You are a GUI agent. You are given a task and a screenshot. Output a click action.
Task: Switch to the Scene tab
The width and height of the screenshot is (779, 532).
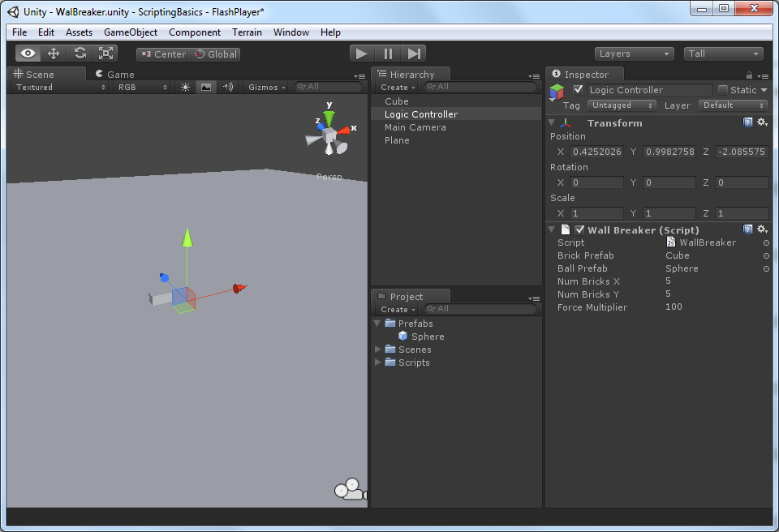tap(47, 74)
